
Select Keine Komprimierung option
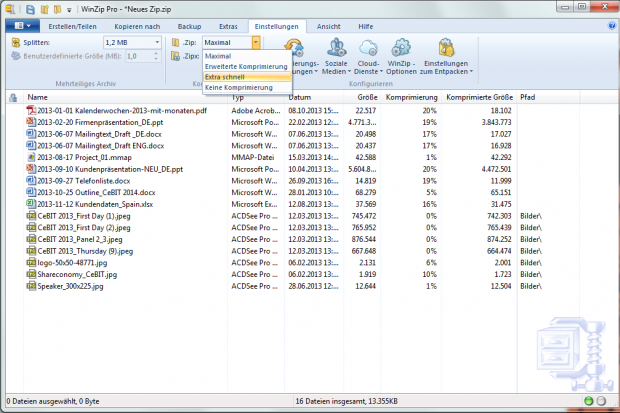click(247, 87)
